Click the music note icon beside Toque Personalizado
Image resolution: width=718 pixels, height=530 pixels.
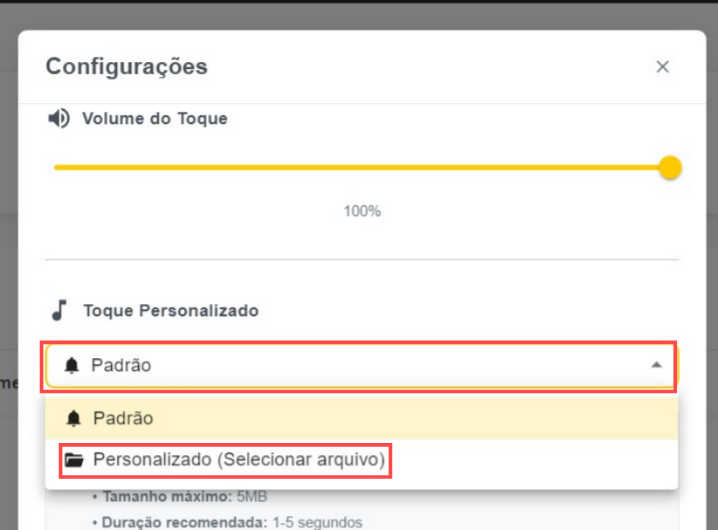click(x=60, y=310)
